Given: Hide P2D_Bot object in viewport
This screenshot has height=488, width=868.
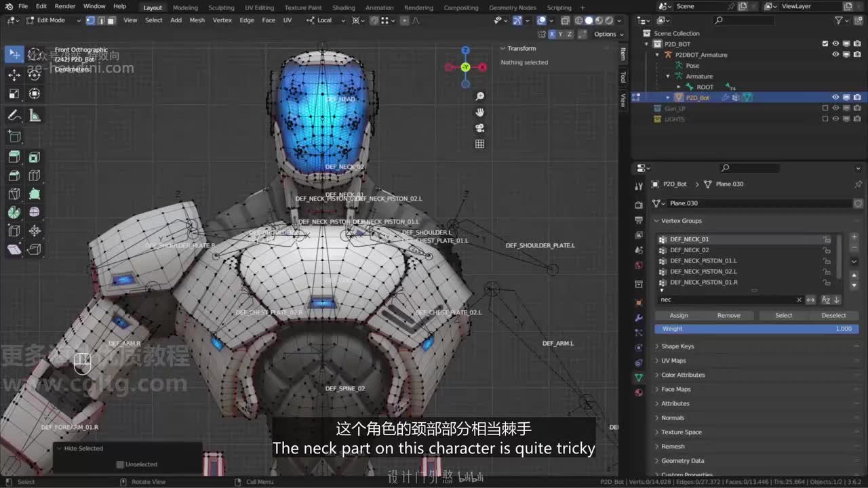Looking at the screenshot, I should click(835, 98).
